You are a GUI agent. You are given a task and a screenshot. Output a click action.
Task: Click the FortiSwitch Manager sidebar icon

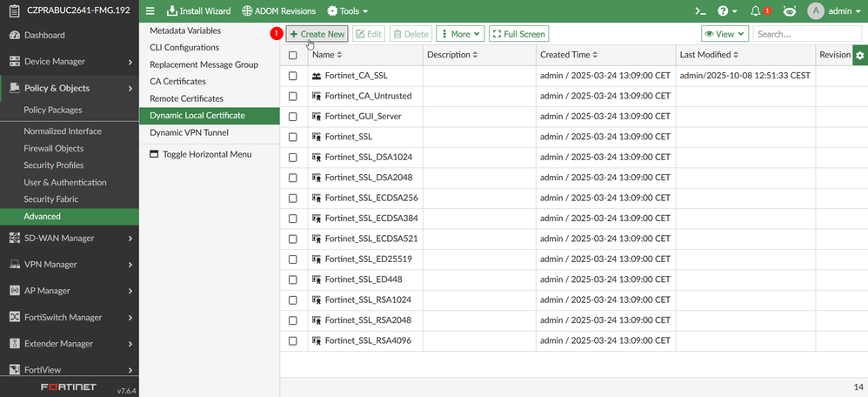coord(15,317)
